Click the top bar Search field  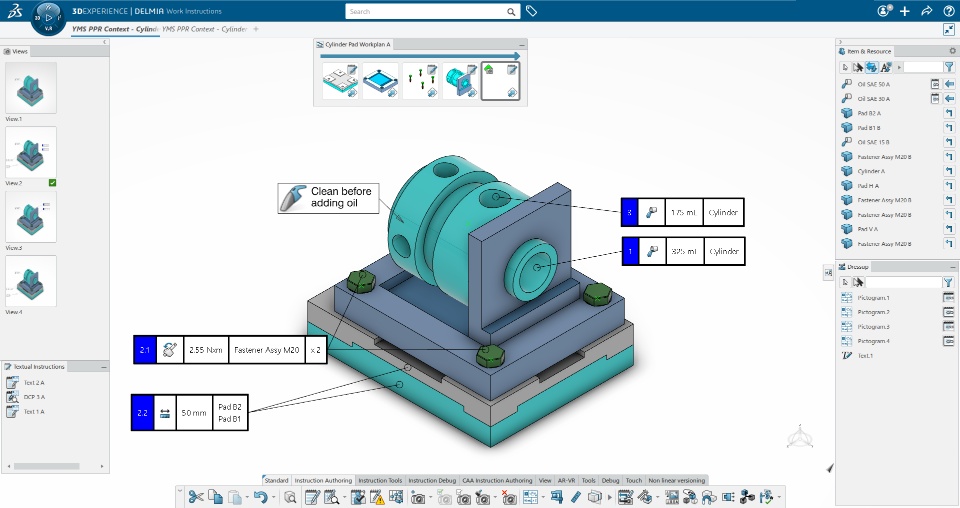[432, 12]
